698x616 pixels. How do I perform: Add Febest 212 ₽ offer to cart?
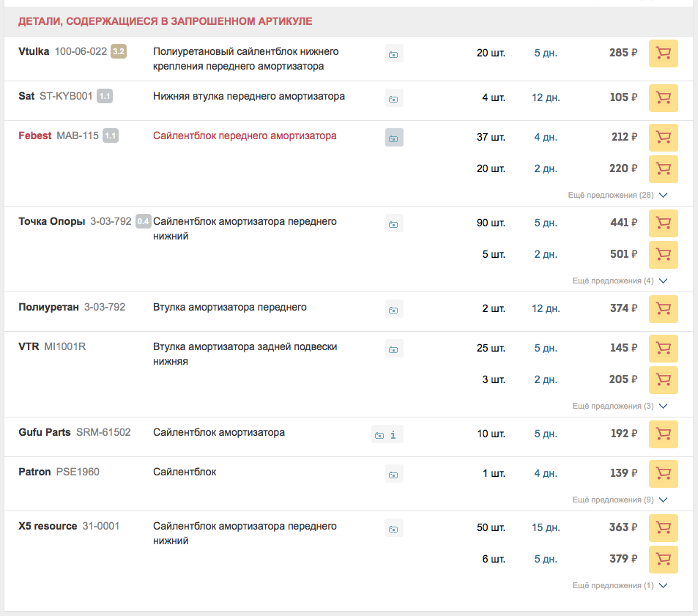(x=663, y=137)
